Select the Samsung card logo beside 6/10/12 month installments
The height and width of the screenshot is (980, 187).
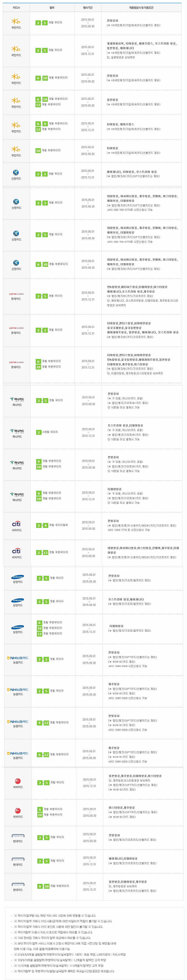pos(18,627)
